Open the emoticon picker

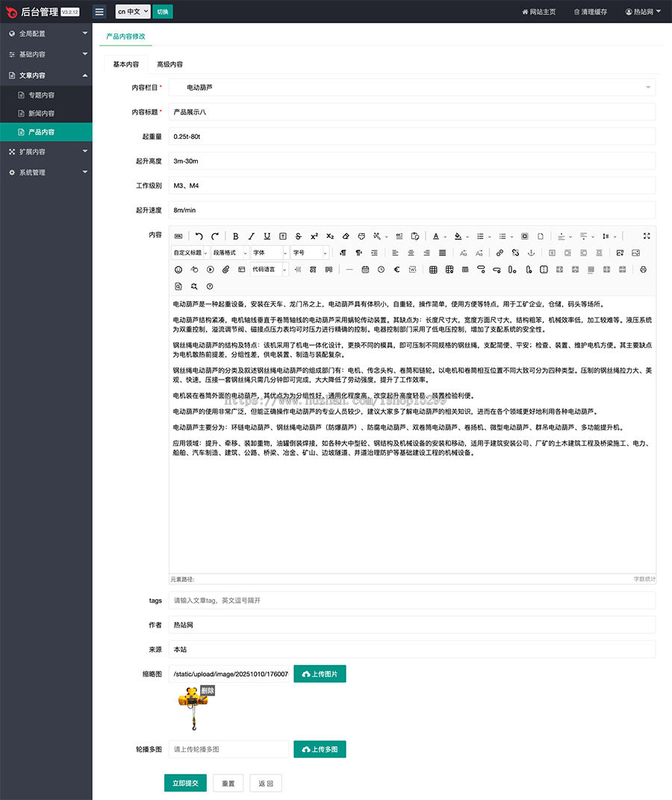pyautogui.click(x=178, y=270)
